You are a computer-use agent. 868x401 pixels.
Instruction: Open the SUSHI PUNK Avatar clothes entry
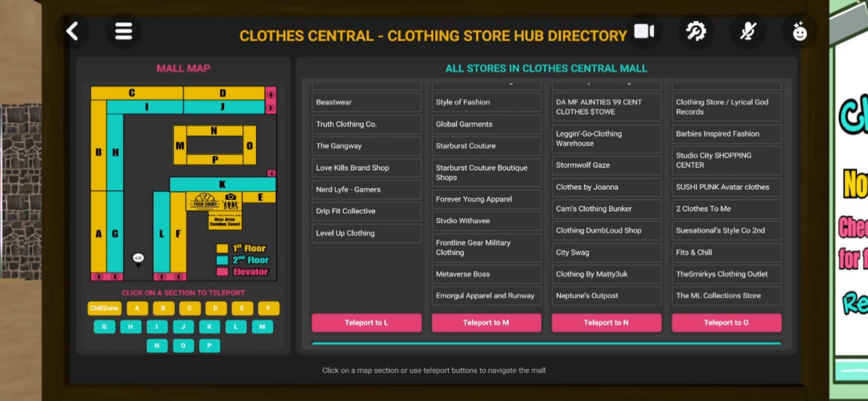coord(726,187)
